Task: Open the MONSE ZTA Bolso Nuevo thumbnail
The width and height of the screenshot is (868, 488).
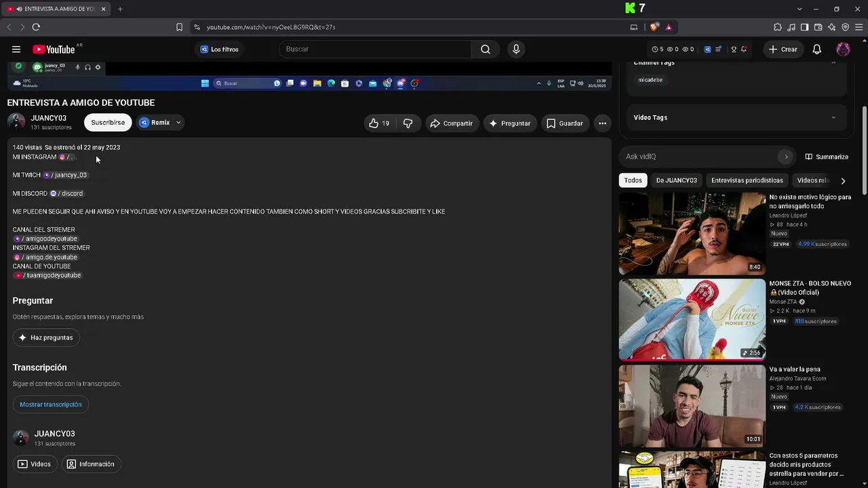Action: tap(692, 320)
